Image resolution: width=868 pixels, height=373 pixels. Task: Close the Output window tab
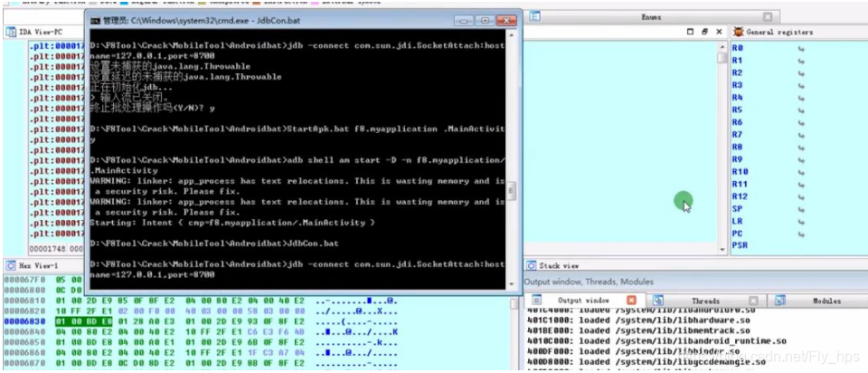[632, 301]
